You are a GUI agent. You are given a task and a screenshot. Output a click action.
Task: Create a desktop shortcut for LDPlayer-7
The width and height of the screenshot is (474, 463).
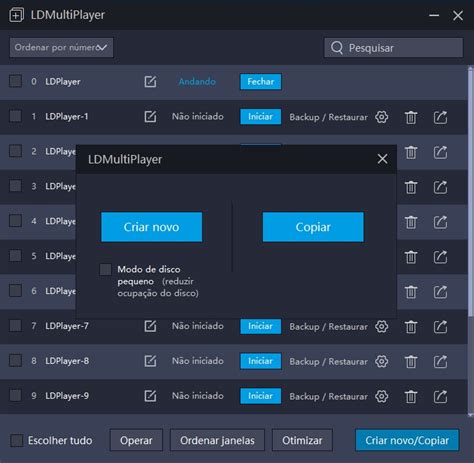[x=440, y=327]
